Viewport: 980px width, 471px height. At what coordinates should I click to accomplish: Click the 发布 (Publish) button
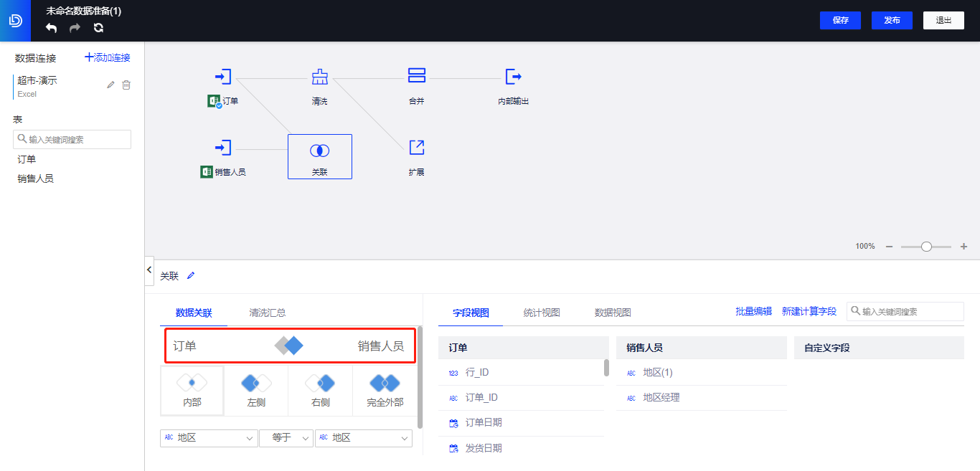click(x=892, y=20)
